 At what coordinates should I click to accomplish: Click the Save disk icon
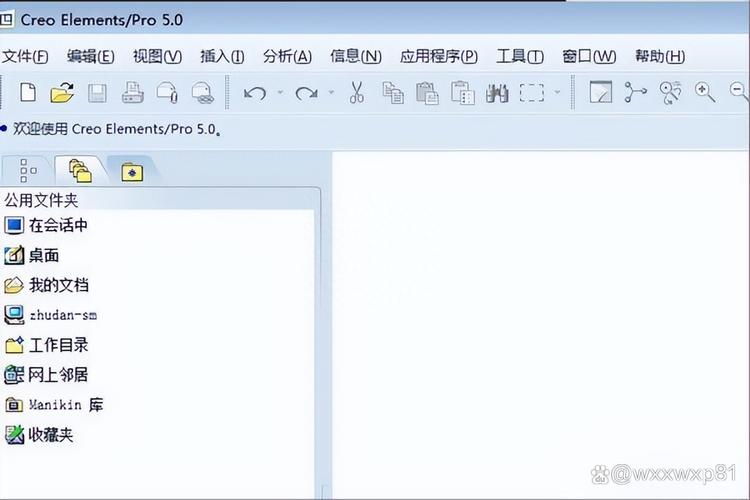click(x=97, y=93)
